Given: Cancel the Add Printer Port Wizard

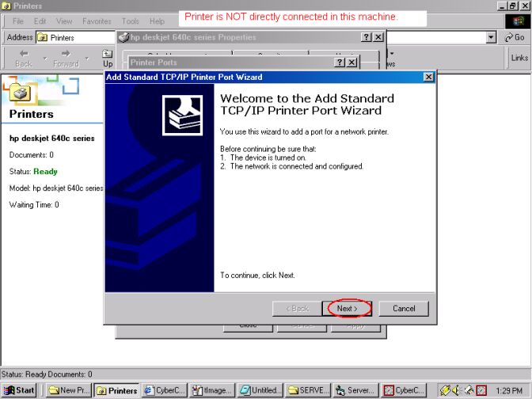Looking at the screenshot, I should pyautogui.click(x=404, y=308).
